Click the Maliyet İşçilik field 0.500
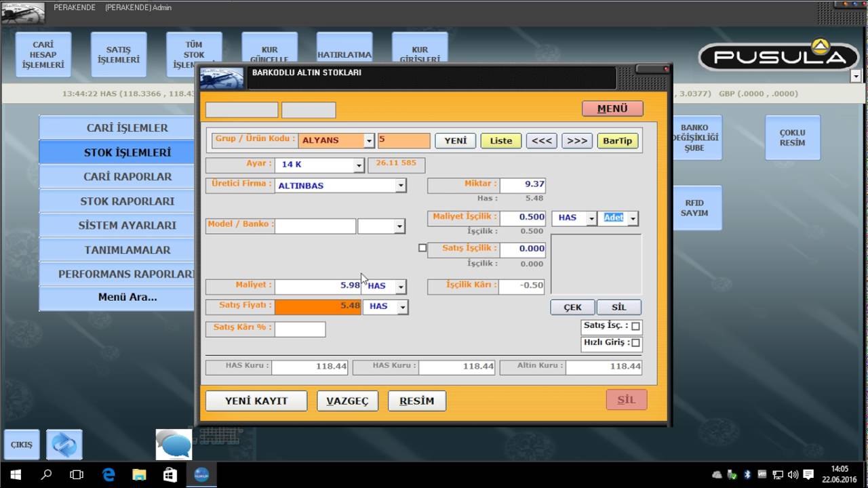Screen dimensions: 868x488 523,218
